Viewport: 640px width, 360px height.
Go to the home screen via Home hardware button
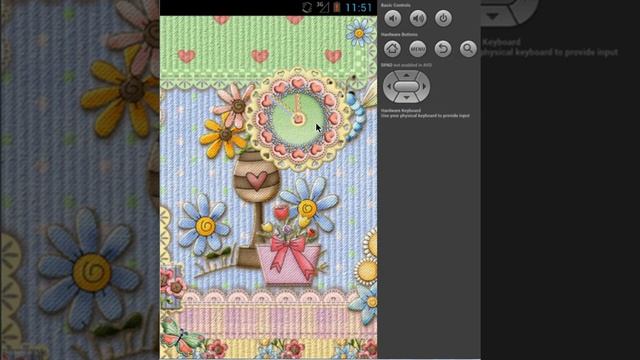click(392, 49)
